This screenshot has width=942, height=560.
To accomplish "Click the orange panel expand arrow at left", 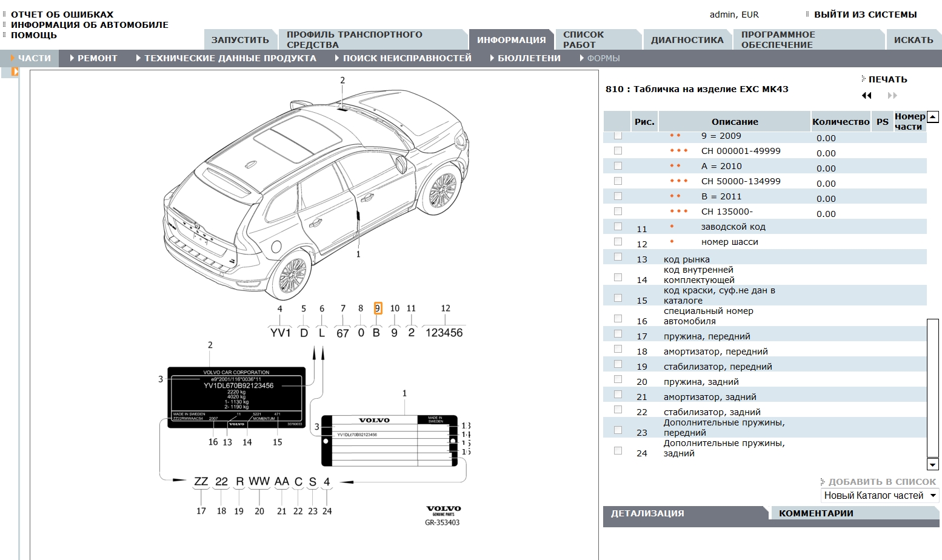I will click(x=15, y=72).
